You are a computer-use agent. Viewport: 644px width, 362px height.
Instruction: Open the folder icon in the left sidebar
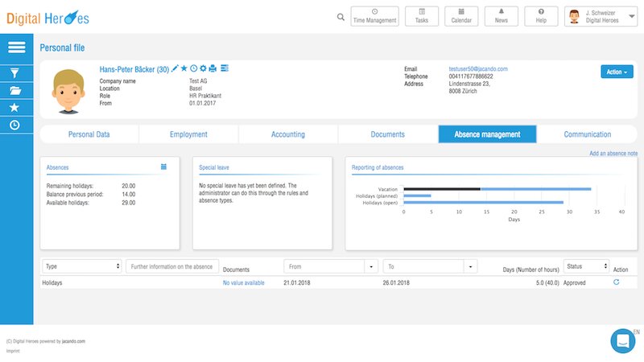tap(16, 90)
